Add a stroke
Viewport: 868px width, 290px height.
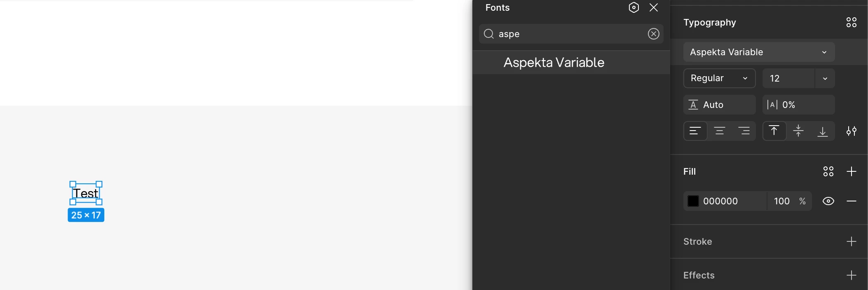tap(852, 241)
